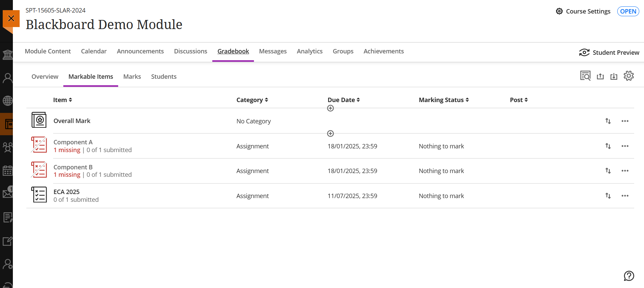Open the Calendar tab
This screenshot has width=644, height=288.
click(94, 51)
